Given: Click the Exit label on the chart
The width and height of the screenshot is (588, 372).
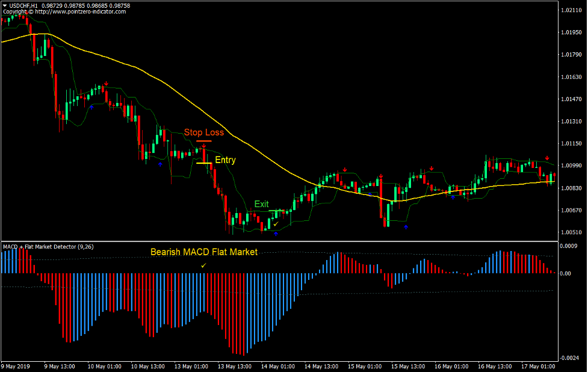Looking at the screenshot, I should coord(262,203).
